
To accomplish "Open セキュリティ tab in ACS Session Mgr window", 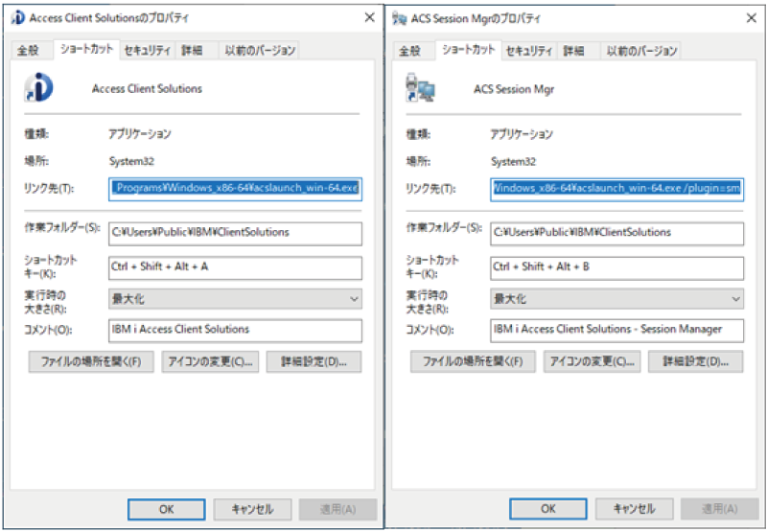I will [529, 51].
